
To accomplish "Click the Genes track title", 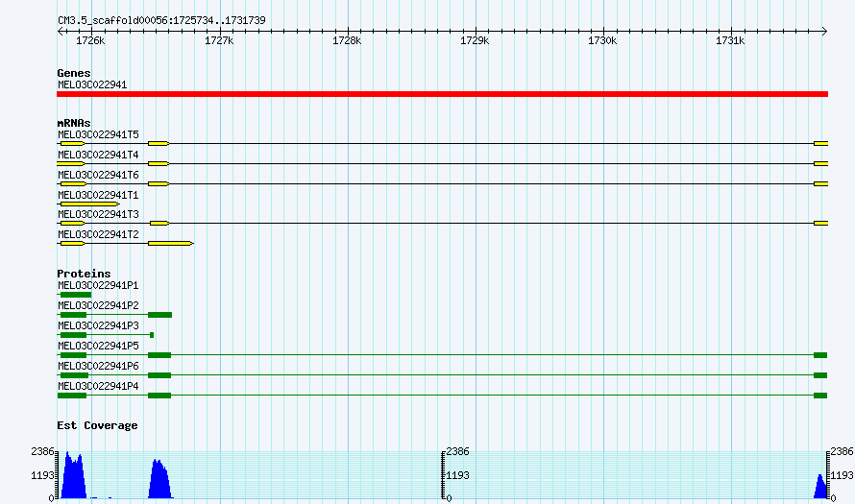I will [x=74, y=73].
